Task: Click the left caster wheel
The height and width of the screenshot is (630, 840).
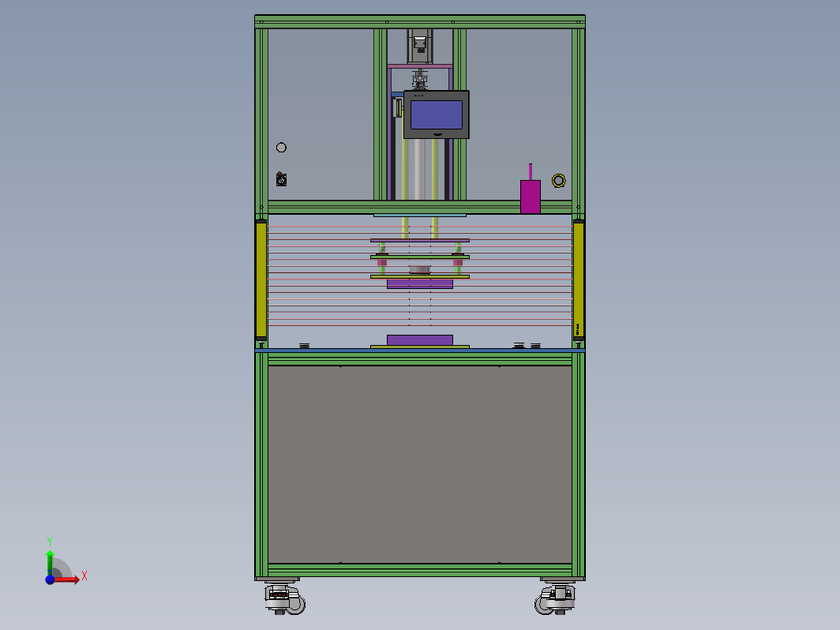Action: pos(284,599)
